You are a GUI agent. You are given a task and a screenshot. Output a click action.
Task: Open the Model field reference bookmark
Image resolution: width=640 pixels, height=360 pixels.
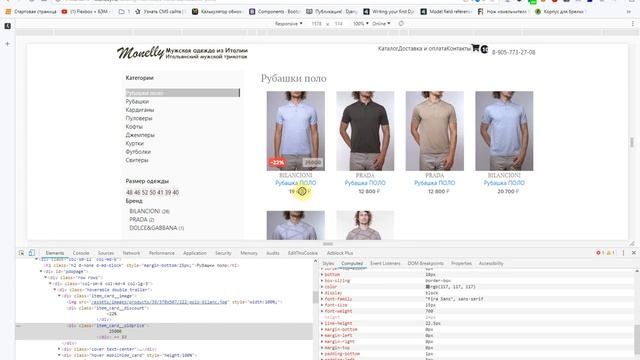(445, 12)
